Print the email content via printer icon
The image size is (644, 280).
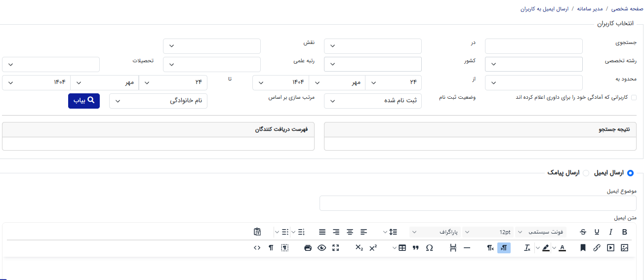[x=308, y=248]
